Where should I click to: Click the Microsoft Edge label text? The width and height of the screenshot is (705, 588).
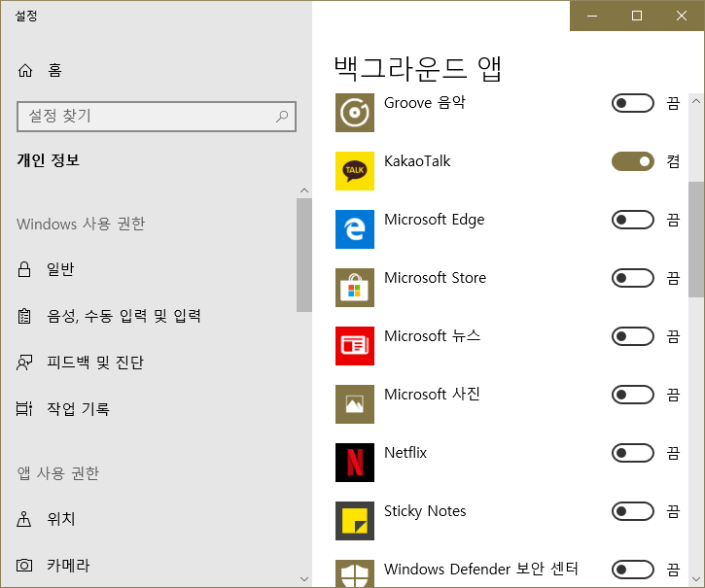435,220
